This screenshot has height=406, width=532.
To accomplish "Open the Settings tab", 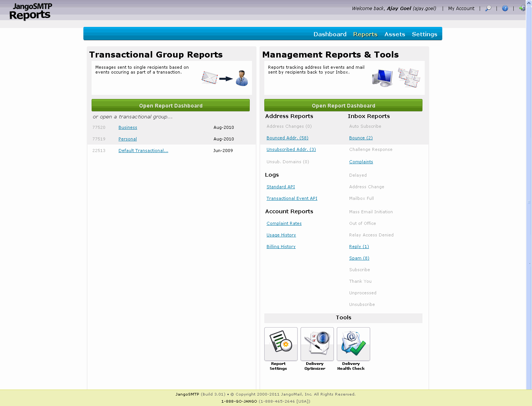I will (424, 34).
